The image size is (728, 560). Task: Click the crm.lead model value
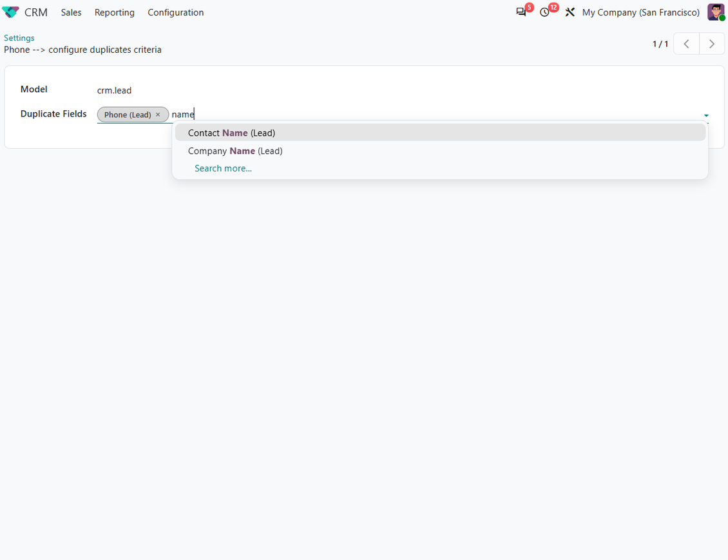114,91
